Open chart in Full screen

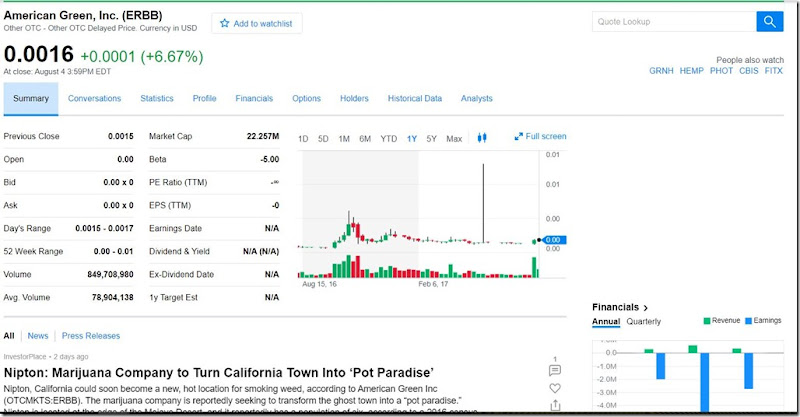coord(540,136)
